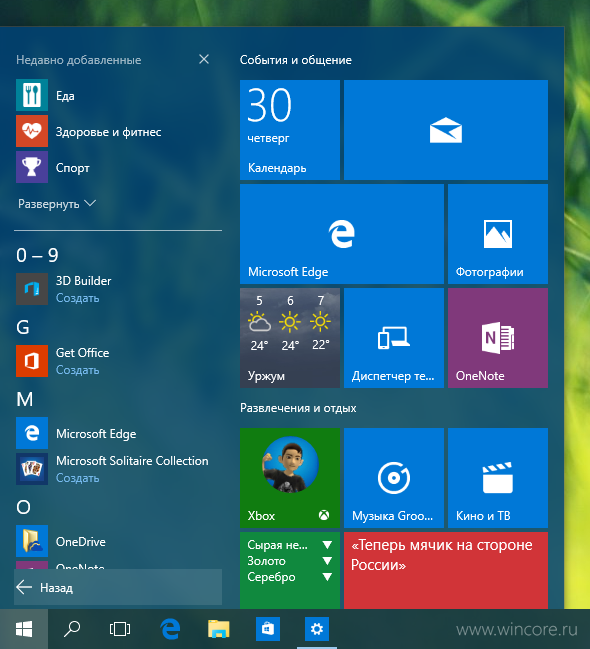590x649 pixels.
Task: Open taskbar search magnifier
Action: pyautogui.click(x=72, y=629)
